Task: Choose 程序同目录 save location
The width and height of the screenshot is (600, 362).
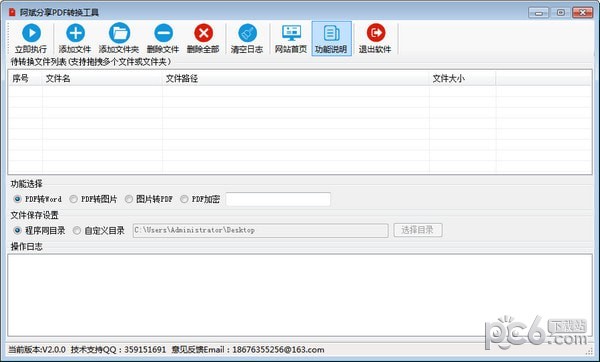Action: point(39,230)
